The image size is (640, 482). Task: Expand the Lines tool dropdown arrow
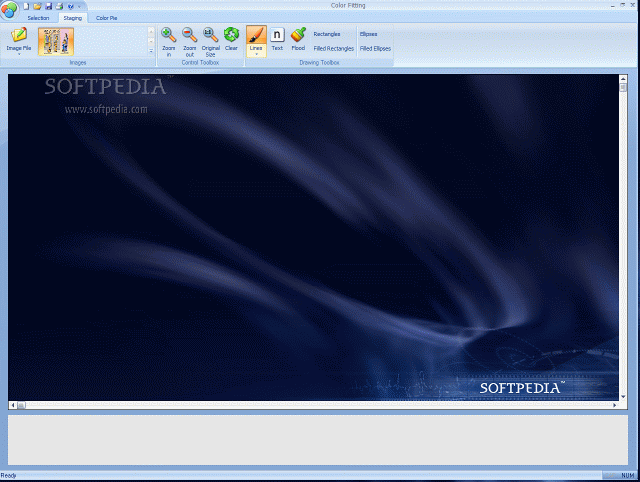pyautogui.click(x=256, y=54)
